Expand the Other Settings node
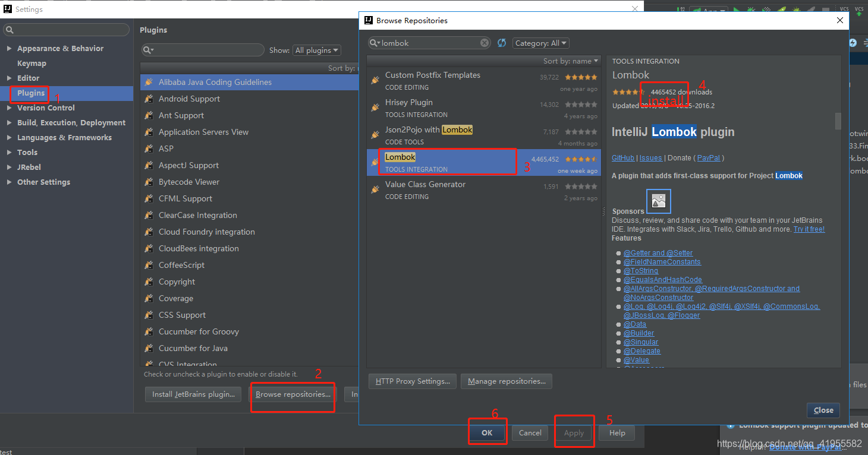Screen dimensions: 868x455 (9, 182)
